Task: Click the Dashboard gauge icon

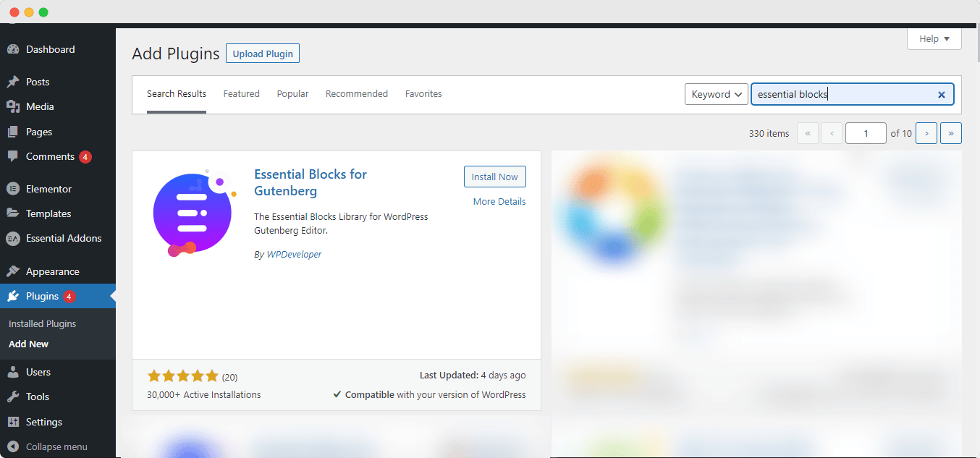Action: pos(13,50)
